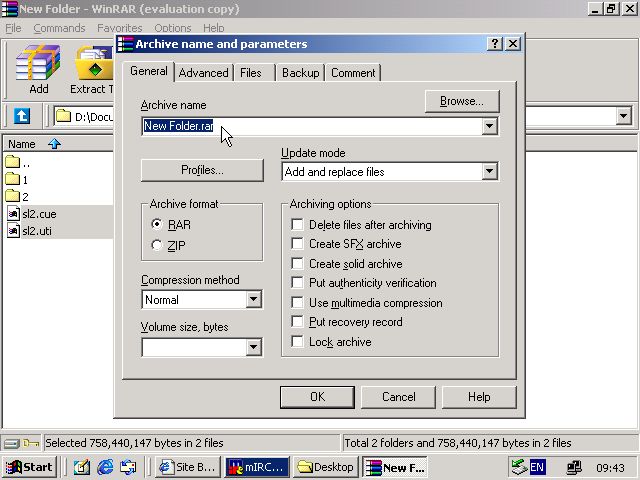Launch Internet Explorer from quick launch

pyautogui.click(x=105, y=467)
